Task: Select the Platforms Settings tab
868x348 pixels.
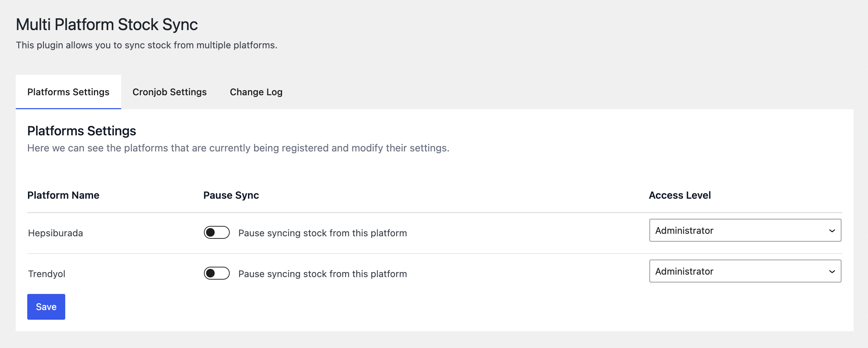Action: click(68, 92)
